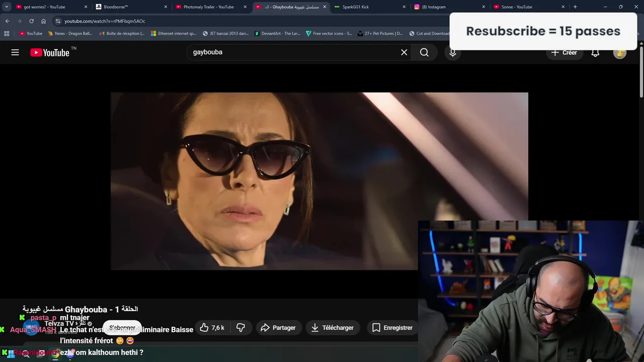The width and height of the screenshot is (644, 362).
Task: Open the DeviantArt bookmark
Action: pyautogui.click(x=277, y=34)
